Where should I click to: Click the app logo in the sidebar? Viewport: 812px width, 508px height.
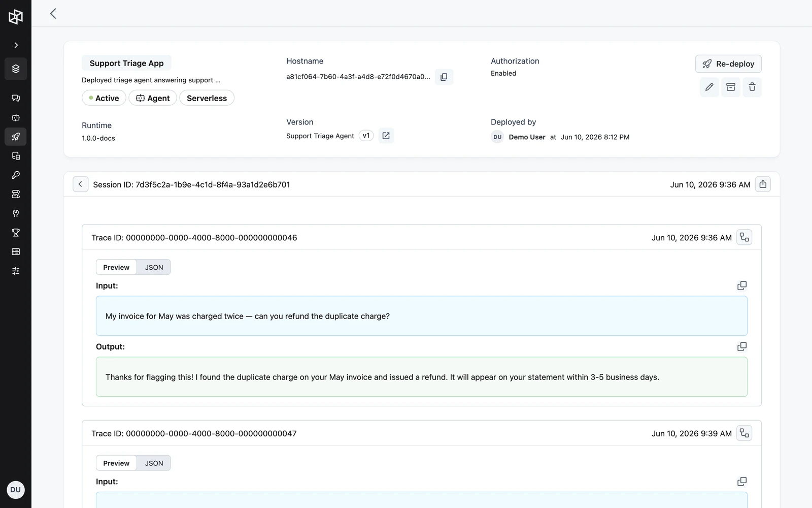16,16
